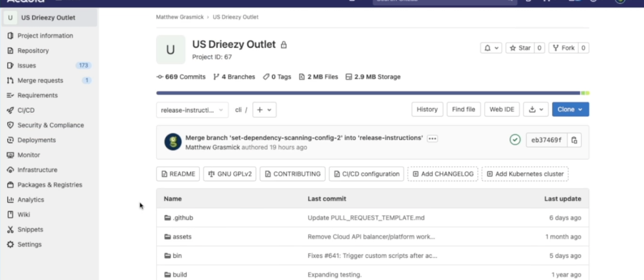
Task: Open the notification bell dropdown
Action: tap(491, 48)
